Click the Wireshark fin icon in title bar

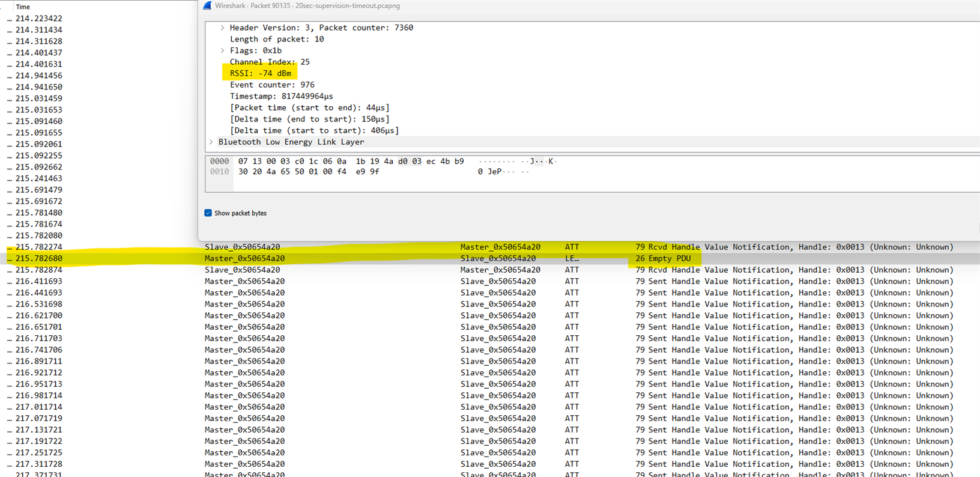(x=207, y=5)
